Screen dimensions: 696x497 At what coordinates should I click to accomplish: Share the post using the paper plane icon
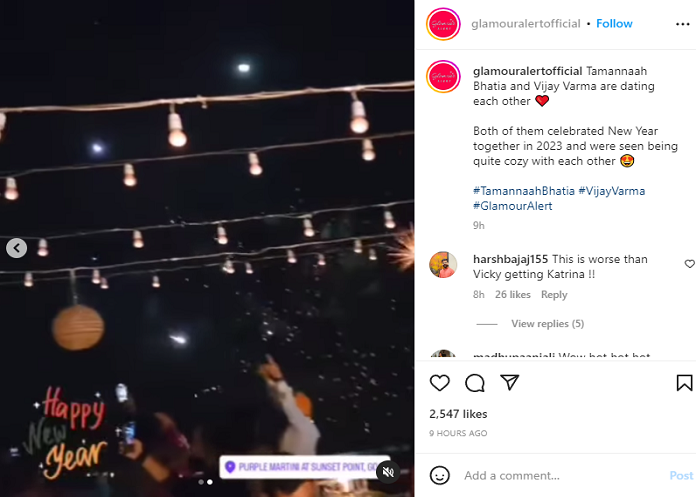[510, 382]
